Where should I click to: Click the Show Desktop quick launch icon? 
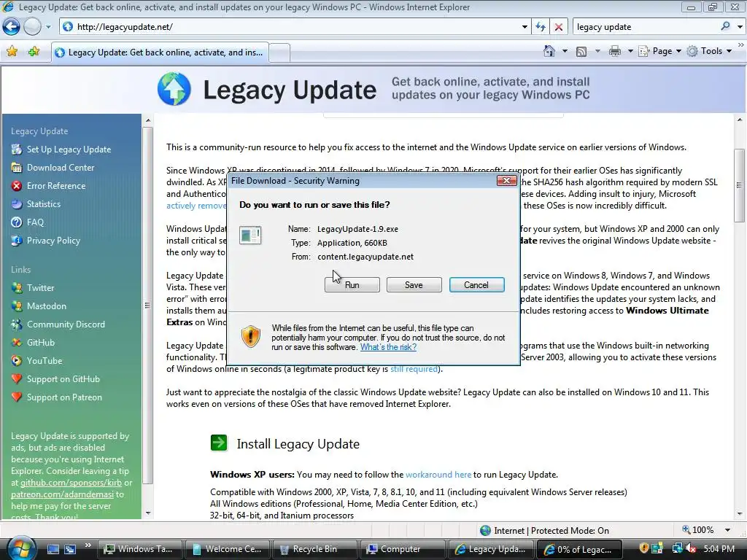click(x=53, y=549)
